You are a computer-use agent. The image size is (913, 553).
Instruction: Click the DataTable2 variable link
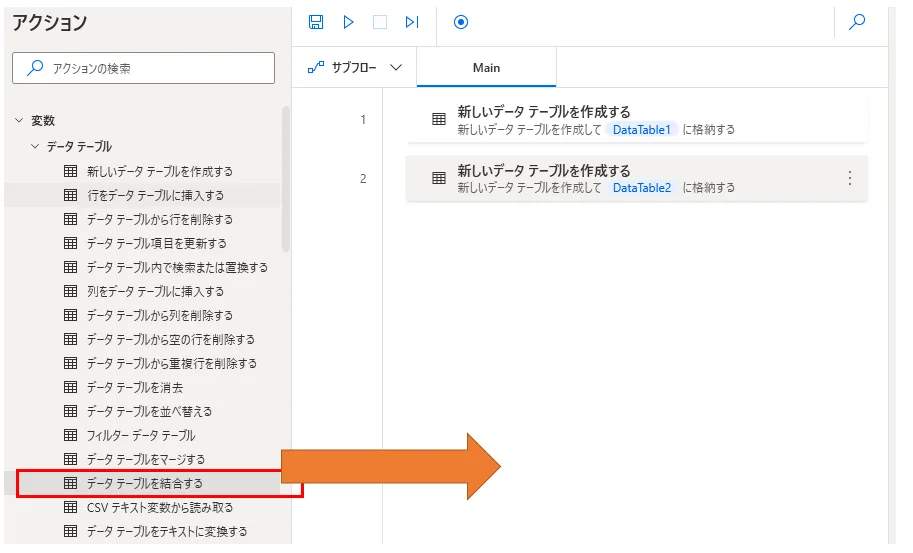coord(642,188)
